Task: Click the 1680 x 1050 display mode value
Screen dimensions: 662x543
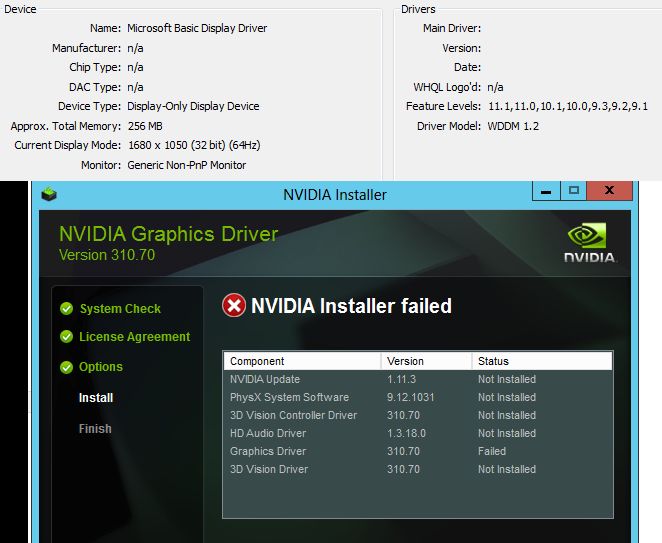Action: coord(194,145)
